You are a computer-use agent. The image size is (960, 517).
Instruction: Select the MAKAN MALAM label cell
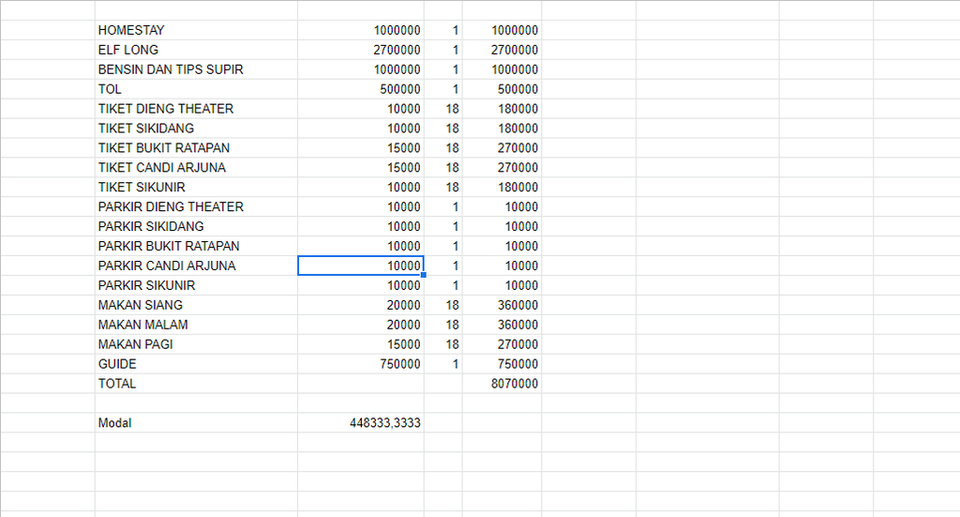pos(196,324)
